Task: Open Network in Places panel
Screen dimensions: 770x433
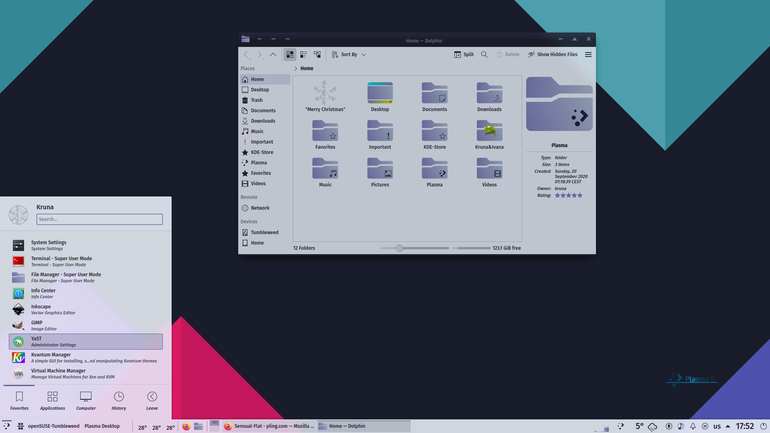Action: pyautogui.click(x=260, y=208)
